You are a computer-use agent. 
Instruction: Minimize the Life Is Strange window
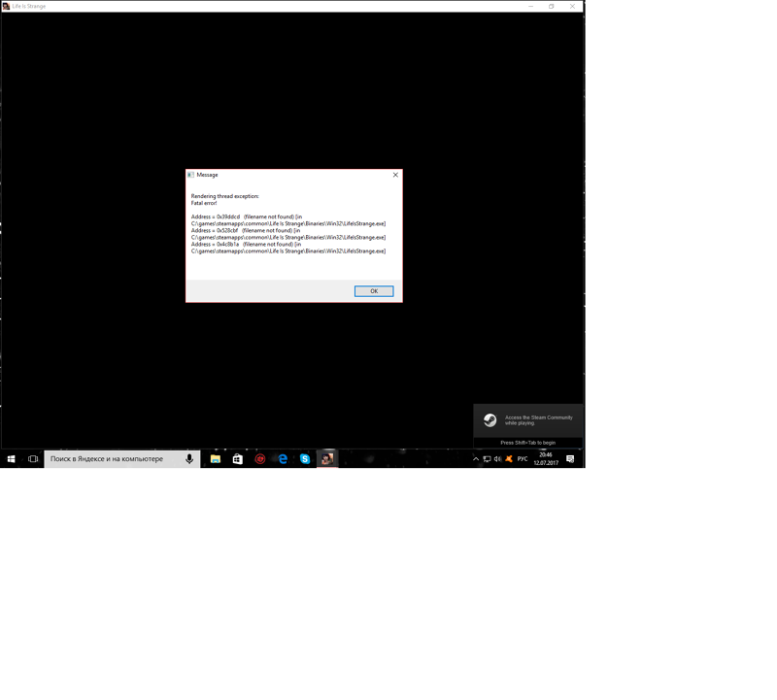point(530,6)
